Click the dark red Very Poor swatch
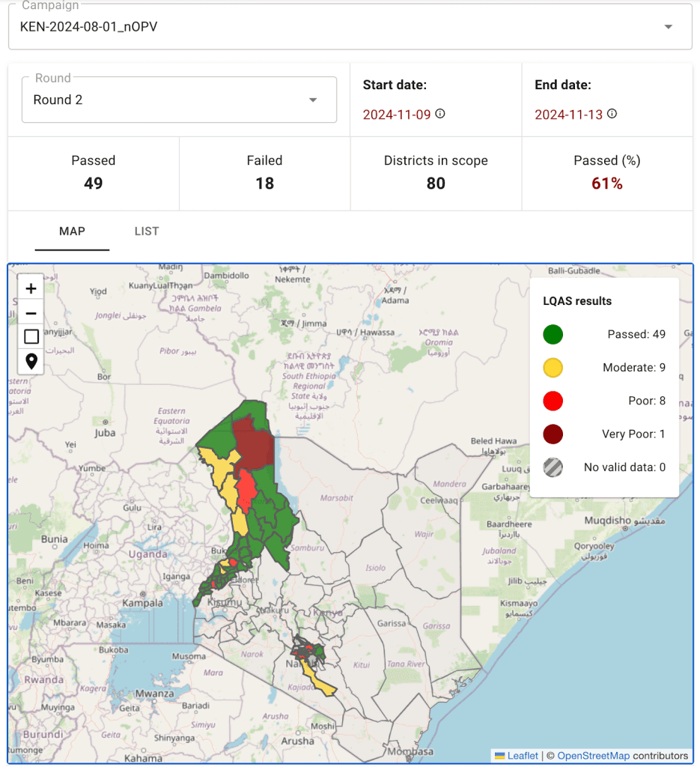 click(x=553, y=434)
